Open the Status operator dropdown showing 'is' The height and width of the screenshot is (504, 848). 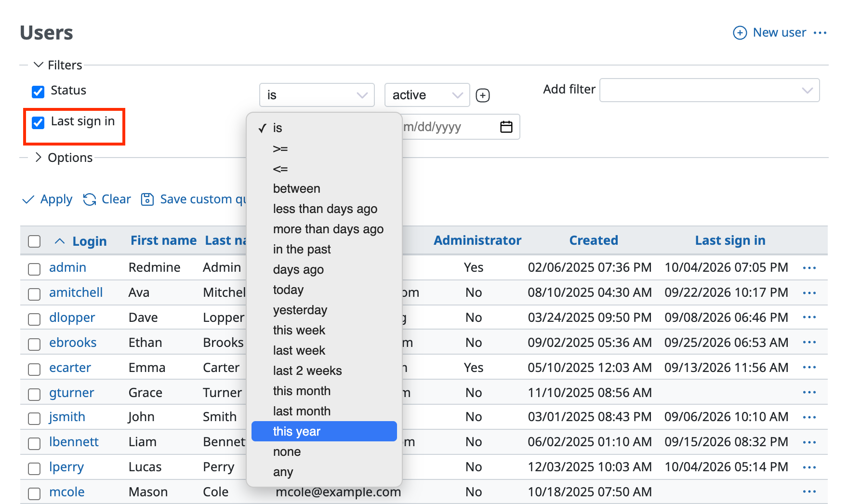tap(317, 95)
